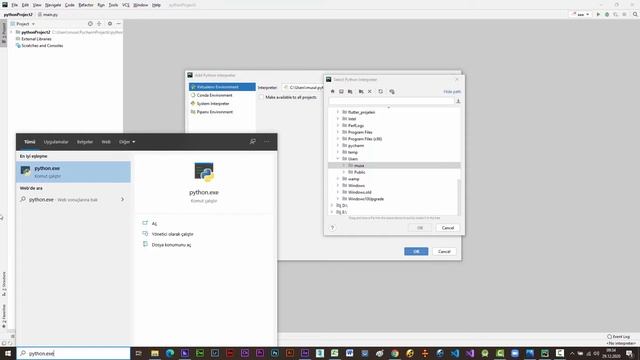Expand Program Files folder node

(x=338, y=132)
